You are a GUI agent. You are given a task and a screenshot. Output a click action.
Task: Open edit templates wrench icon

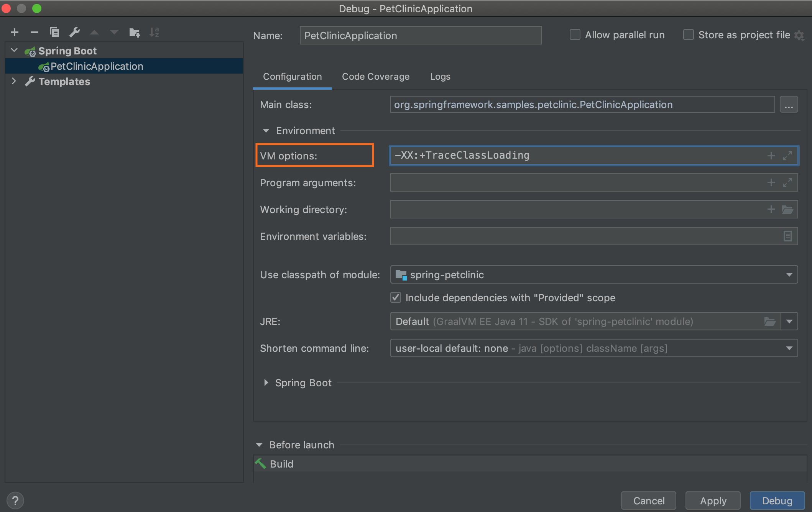(74, 32)
